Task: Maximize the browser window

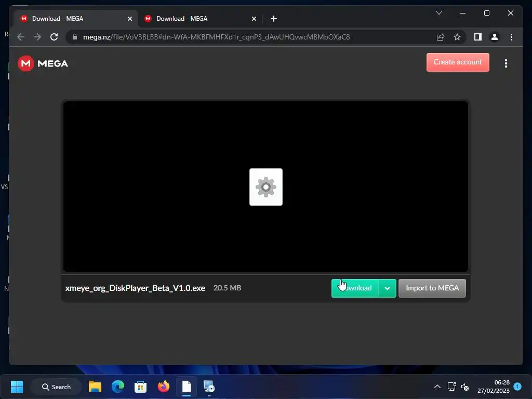Action: pyautogui.click(x=486, y=13)
